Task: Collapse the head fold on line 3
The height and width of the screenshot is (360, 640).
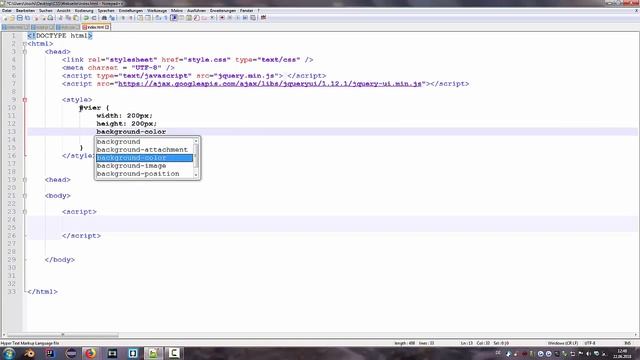Action: [25, 52]
